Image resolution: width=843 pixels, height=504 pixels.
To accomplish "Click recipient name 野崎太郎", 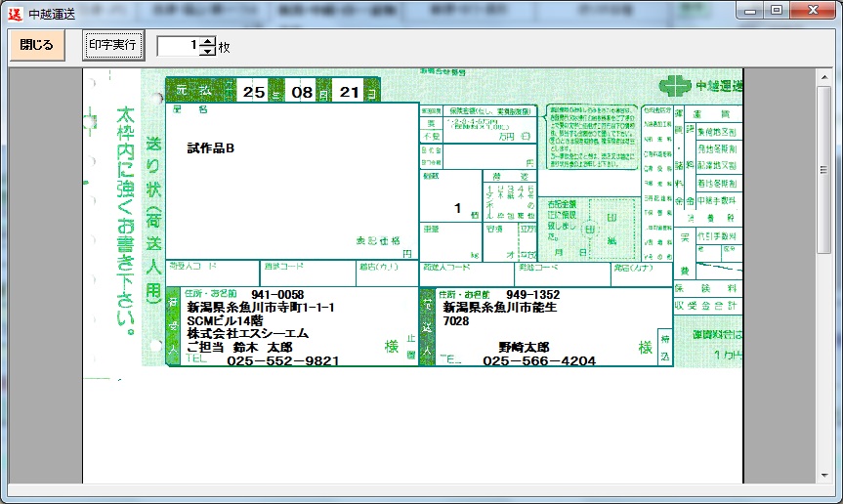I will click(x=524, y=347).
